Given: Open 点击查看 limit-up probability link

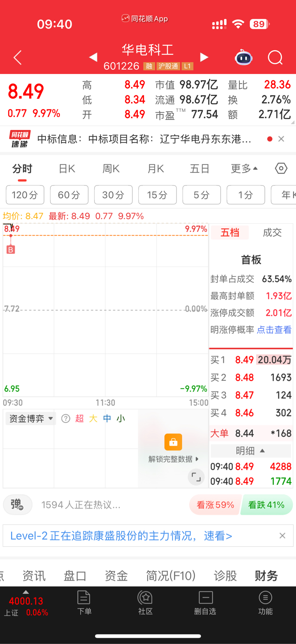Looking at the screenshot, I should (274, 330).
